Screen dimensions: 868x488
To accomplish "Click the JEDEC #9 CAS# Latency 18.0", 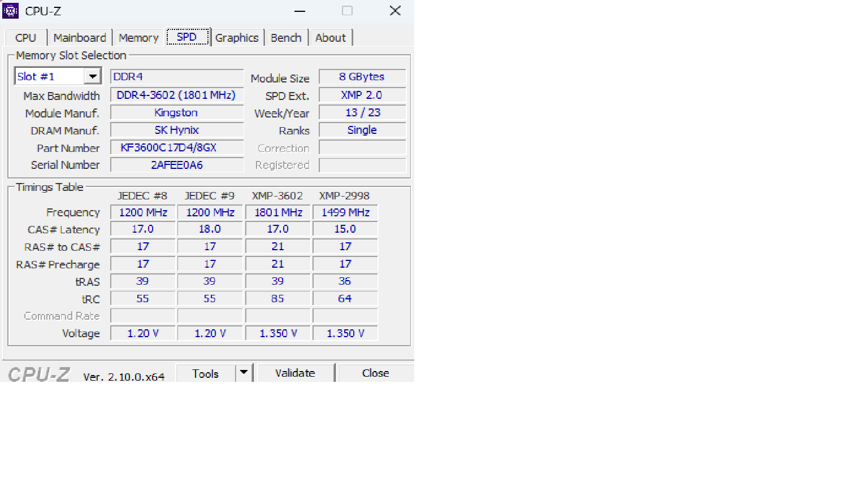I will [210, 229].
